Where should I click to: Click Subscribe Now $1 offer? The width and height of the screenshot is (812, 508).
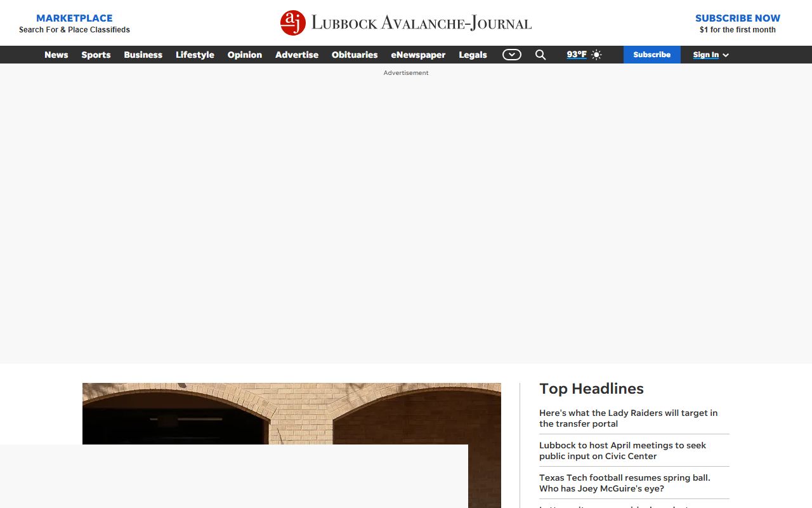coord(737,23)
